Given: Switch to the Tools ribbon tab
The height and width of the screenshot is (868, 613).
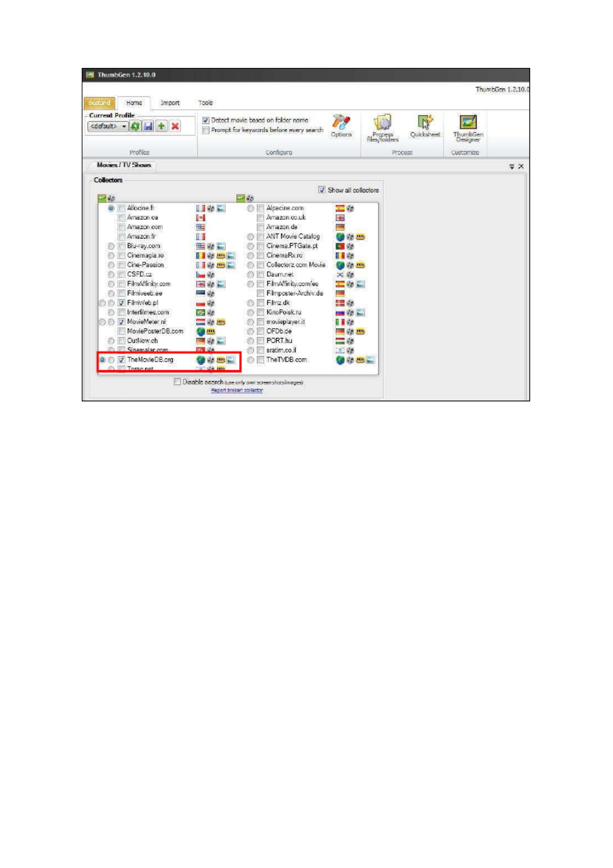Looking at the screenshot, I should point(205,103).
